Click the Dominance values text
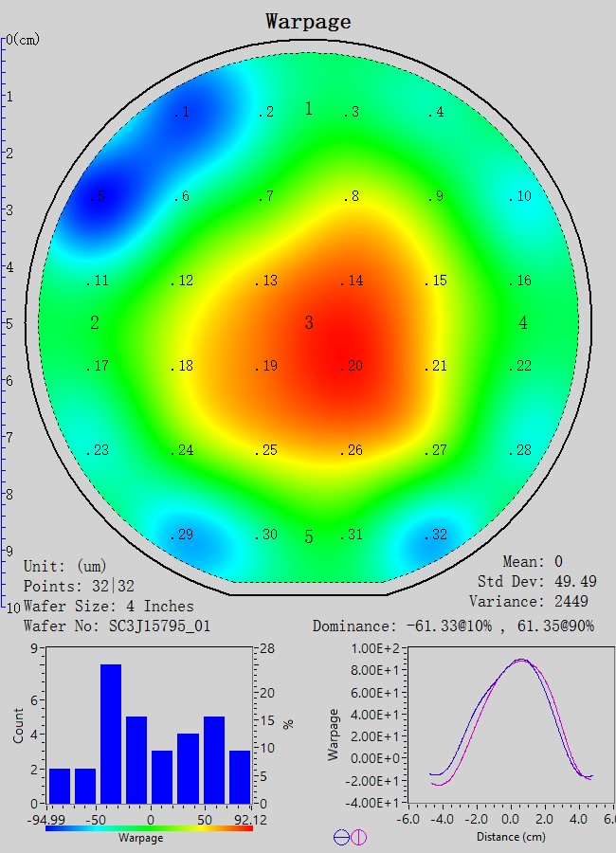Screen dimensions: 616x853 click(453, 626)
